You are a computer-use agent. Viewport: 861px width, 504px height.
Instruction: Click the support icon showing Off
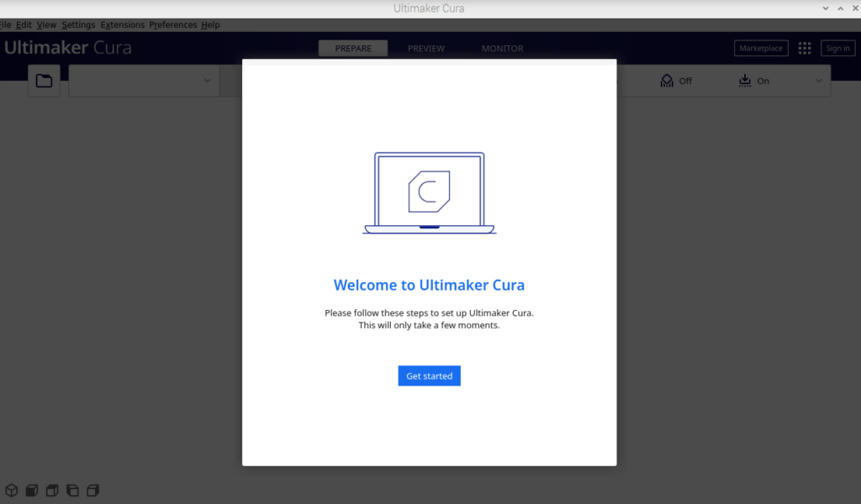(x=667, y=81)
